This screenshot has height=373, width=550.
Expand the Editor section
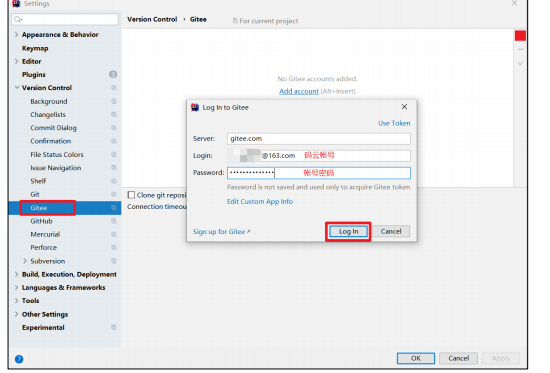16,61
